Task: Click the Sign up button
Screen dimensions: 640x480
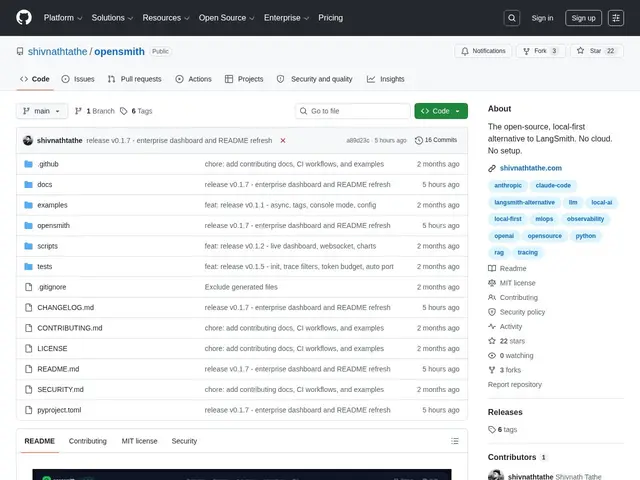Action: click(x=583, y=18)
